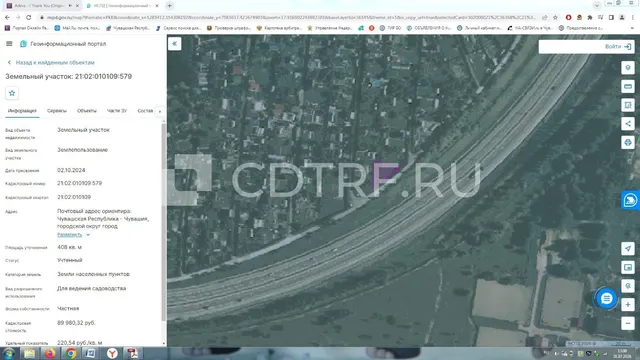Bookmark this page with the address bar star
The height and width of the screenshot is (360, 640).
pyautogui.click(x=555, y=18)
